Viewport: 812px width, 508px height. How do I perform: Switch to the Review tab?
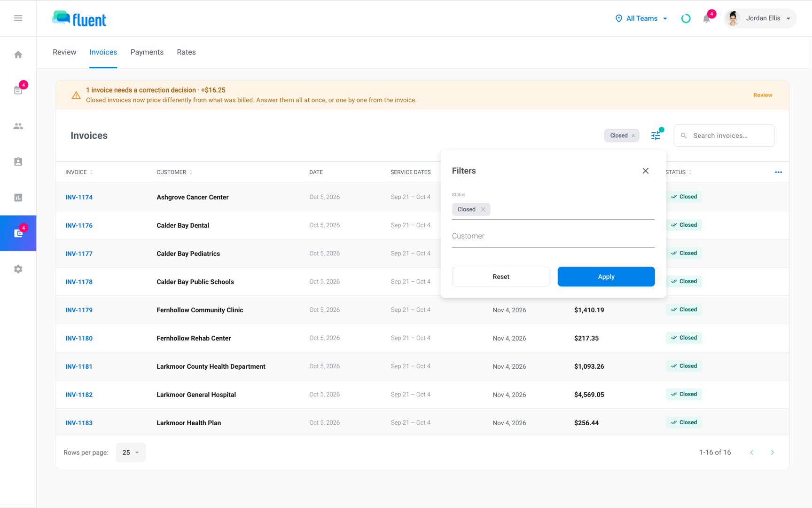tap(64, 52)
